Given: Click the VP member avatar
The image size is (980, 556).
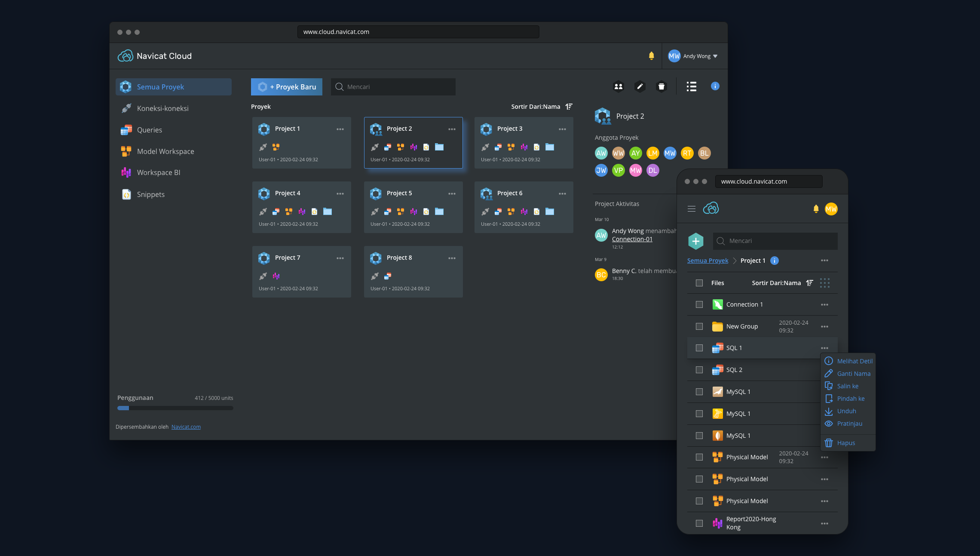Looking at the screenshot, I should click(619, 170).
